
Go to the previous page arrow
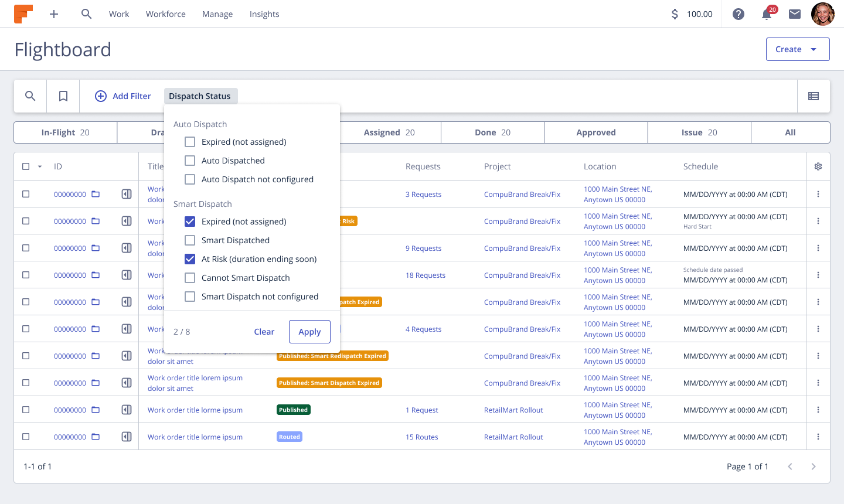790,466
